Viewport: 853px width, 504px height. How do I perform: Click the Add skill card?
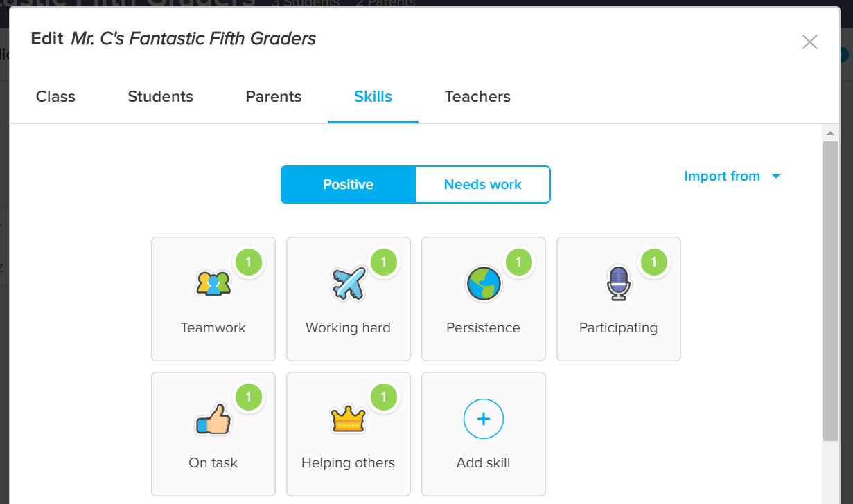(x=483, y=434)
